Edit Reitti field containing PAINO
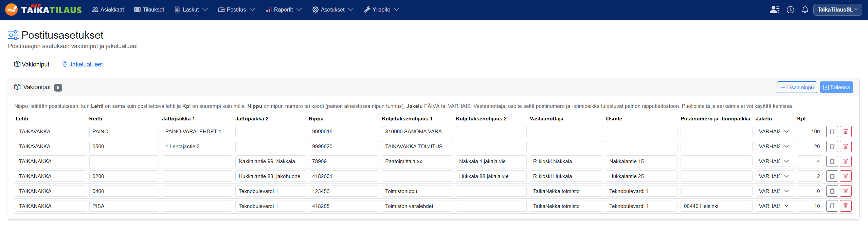Image resolution: width=868 pixels, height=233 pixels. 124,132
